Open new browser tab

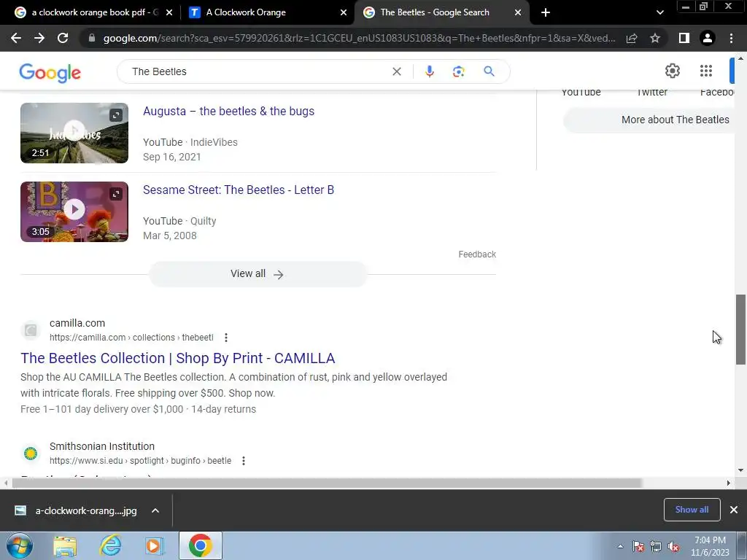pos(546,12)
